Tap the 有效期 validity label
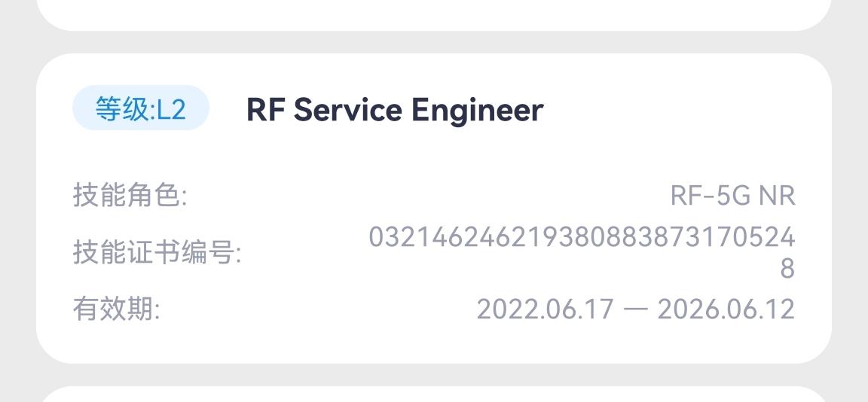Viewport: 868px width, 402px height. (116, 309)
